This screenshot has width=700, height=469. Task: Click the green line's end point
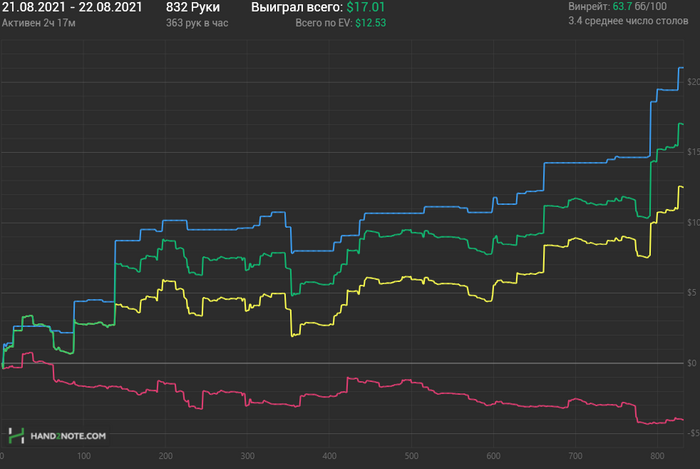coord(683,124)
